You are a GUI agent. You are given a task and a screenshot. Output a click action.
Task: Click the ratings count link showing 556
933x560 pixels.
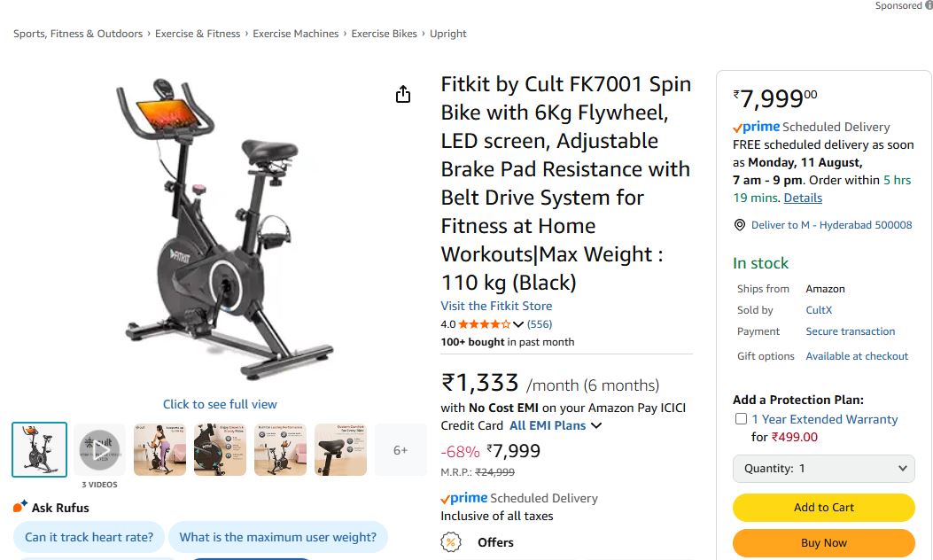tap(540, 323)
